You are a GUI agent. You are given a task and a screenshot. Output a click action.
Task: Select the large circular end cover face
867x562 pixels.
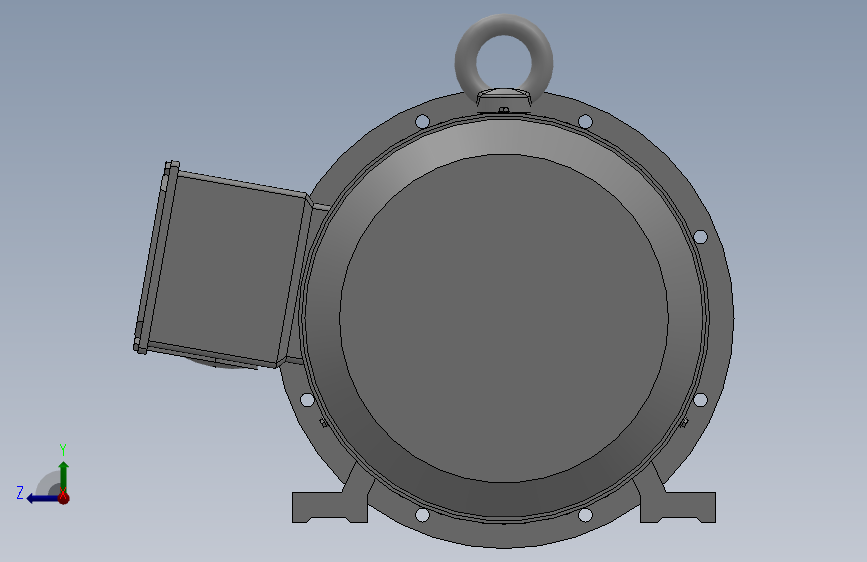pos(504,318)
